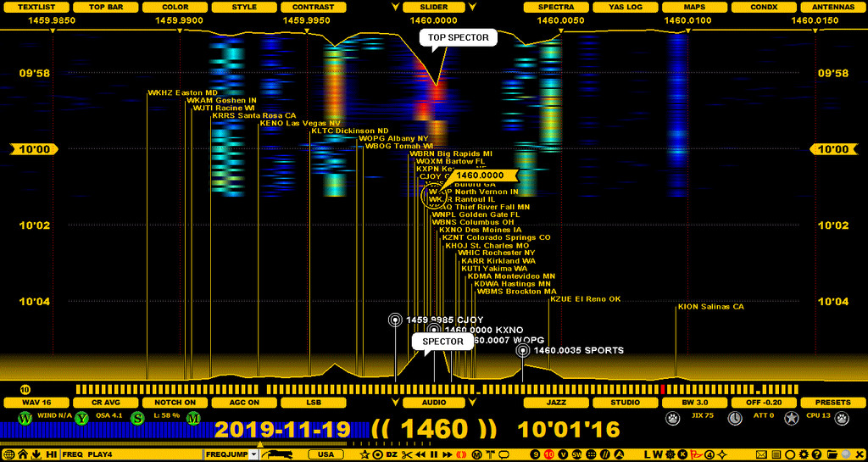Click the scissors cut icon
Screen dimensions: 868x462
point(407,454)
